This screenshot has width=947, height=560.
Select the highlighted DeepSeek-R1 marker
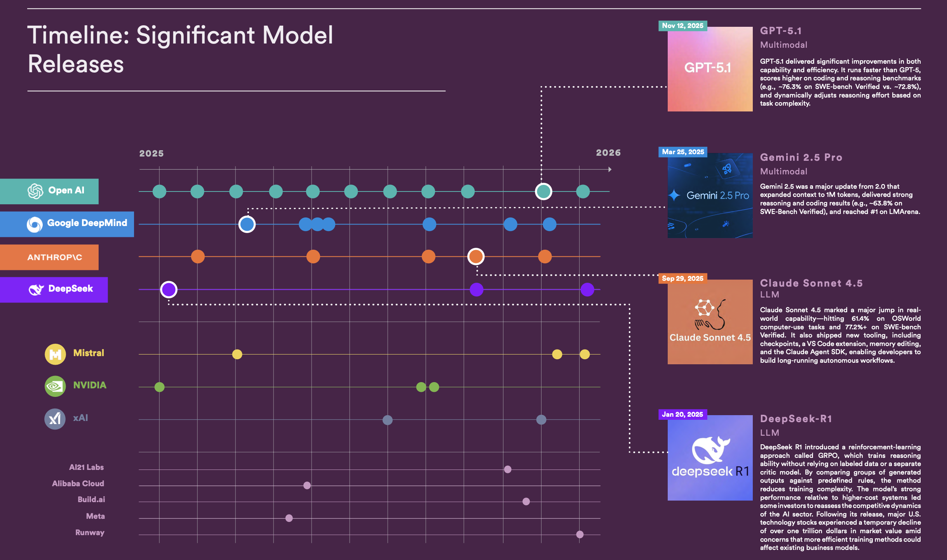(x=169, y=289)
